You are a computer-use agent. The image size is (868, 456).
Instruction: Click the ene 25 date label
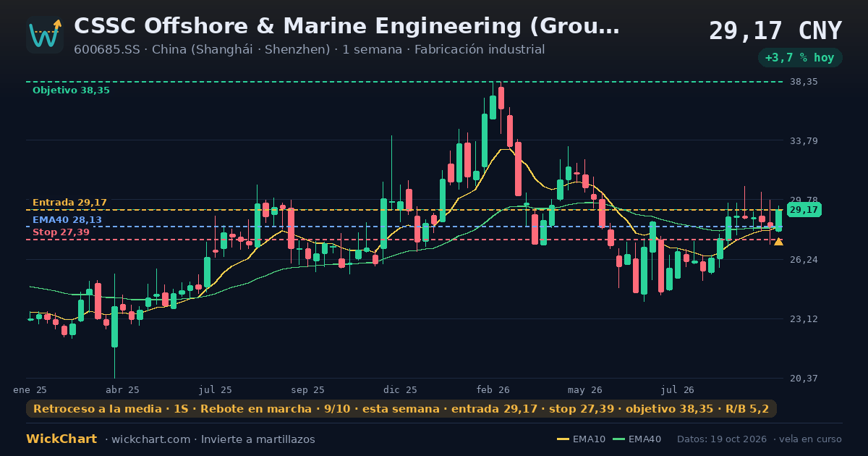(x=30, y=389)
